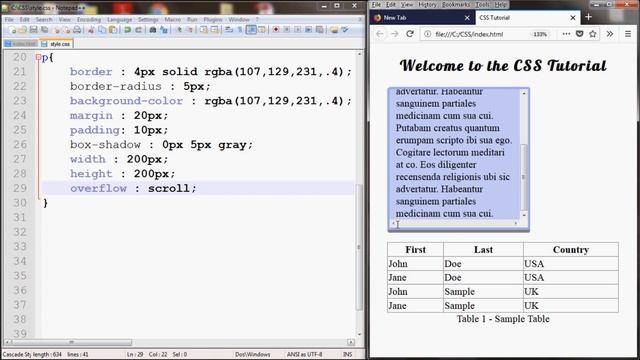
Task: Open the Macro menu in Notepad++
Action: [x=172, y=20]
